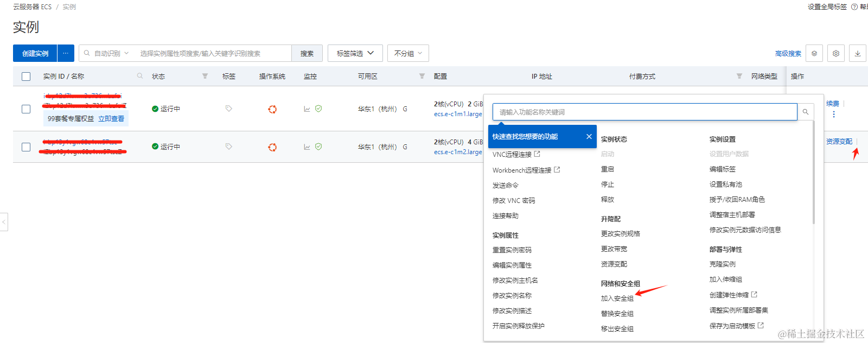Click the 立即查看 link for 99套餐专属权益
The width and height of the screenshot is (868, 343).
pyautogui.click(x=111, y=119)
